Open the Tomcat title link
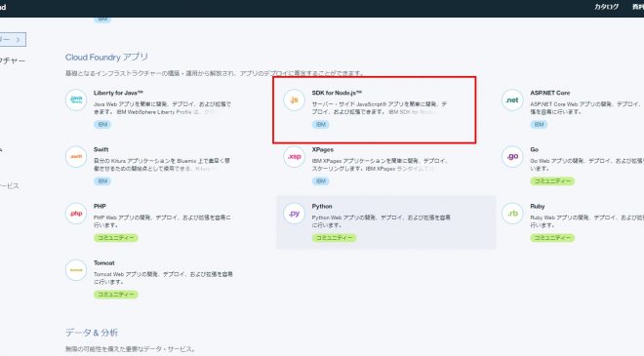 click(103, 262)
